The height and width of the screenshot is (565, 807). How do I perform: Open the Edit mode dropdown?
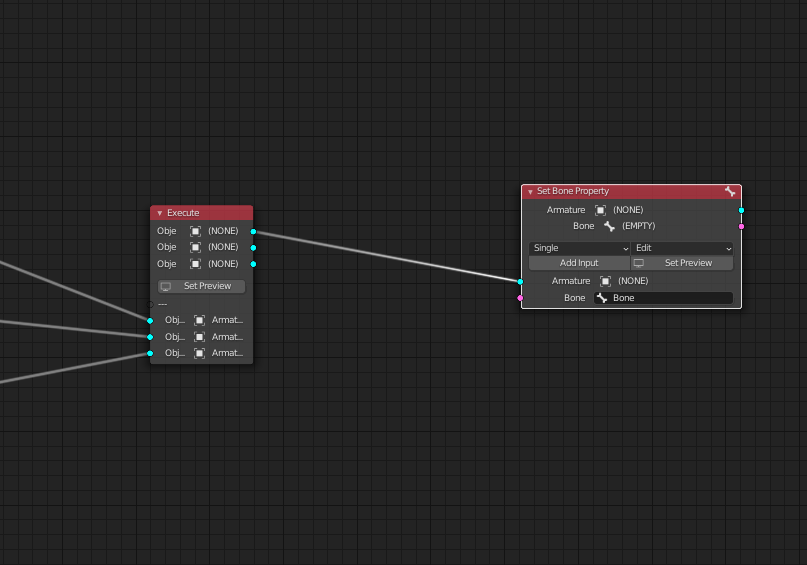[682, 248]
